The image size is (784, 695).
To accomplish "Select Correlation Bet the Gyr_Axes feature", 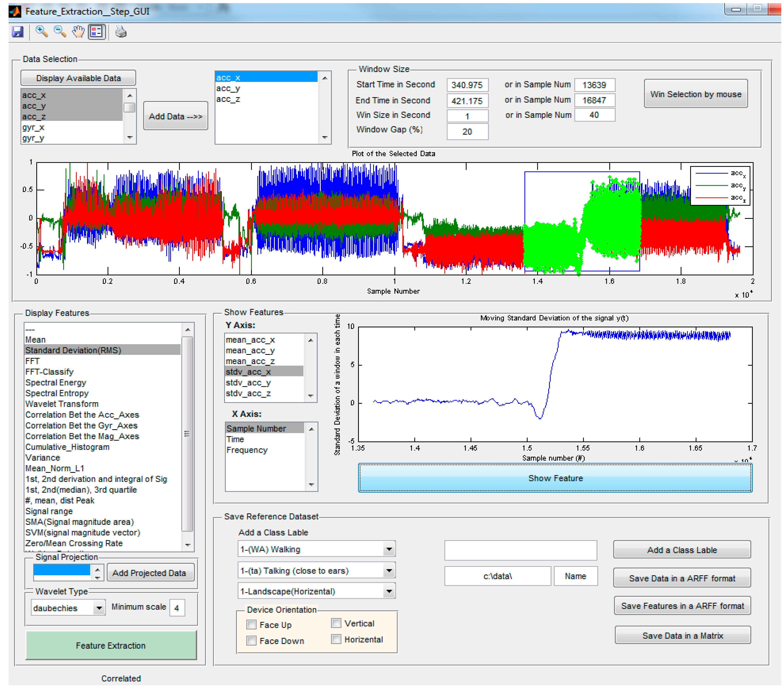I will click(102, 425).
